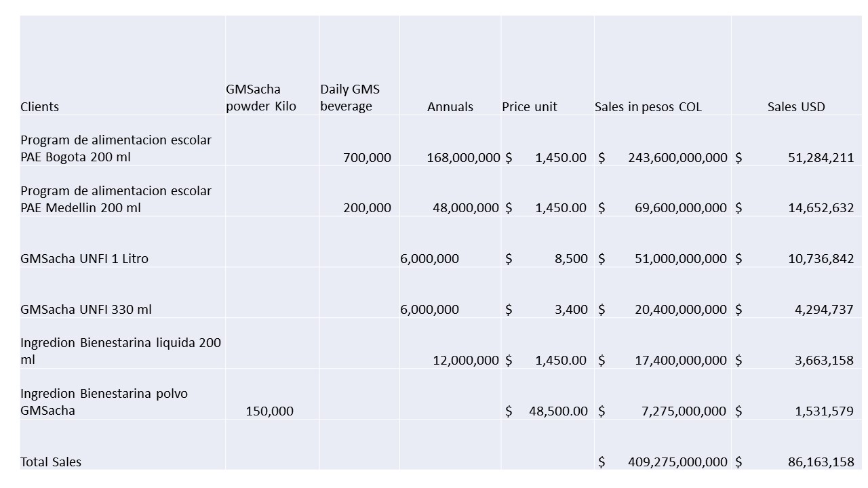The width and height of the screenshot is (868, 488).
Task: Click the 409,275,000,000 total pesos cell
Action: point(677,462)
